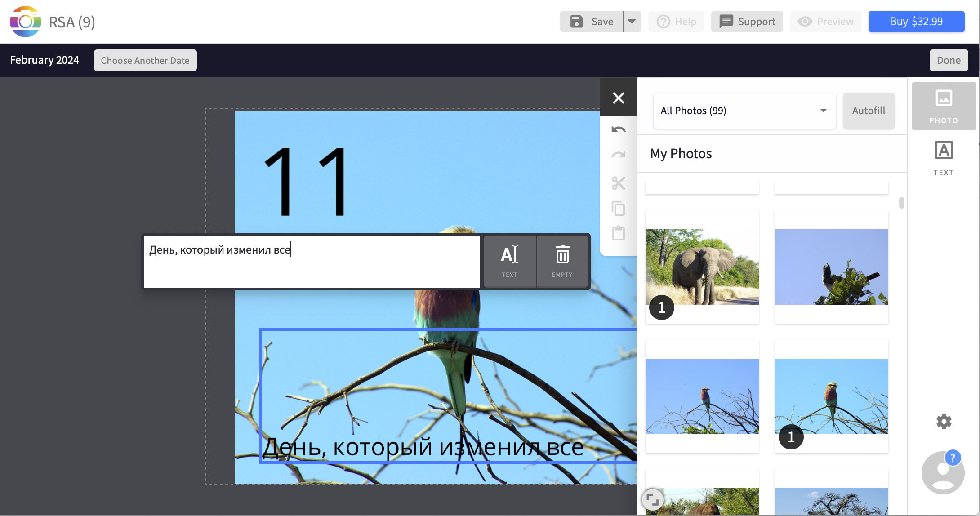The height and width of the screenshot is (516, 980).
Task: Select the caption text box on canvas
Action: (449, 396)
